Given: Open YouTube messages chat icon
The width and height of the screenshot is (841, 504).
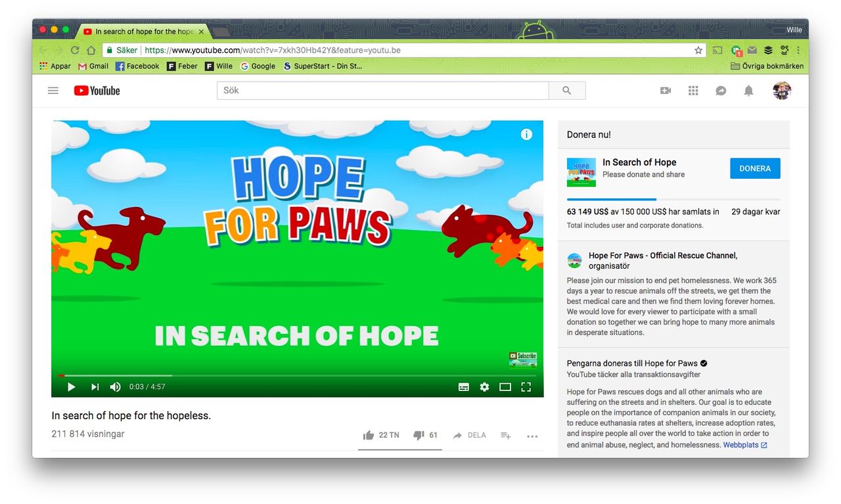Looking at the screenshot, I should 721,91.
